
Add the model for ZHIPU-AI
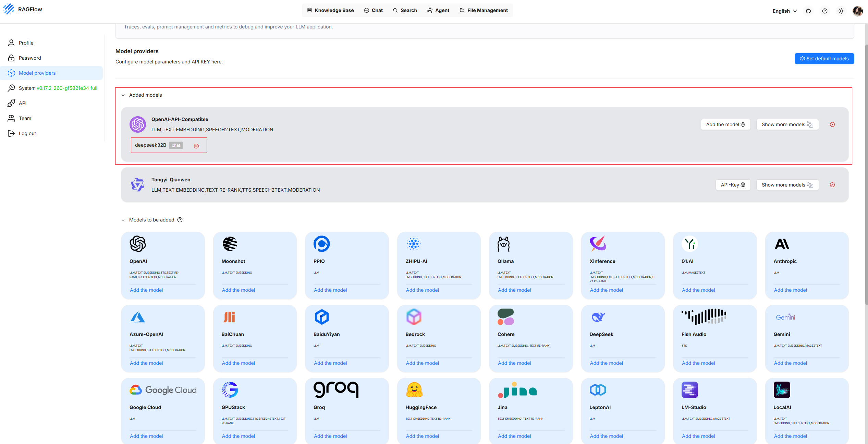423,290
